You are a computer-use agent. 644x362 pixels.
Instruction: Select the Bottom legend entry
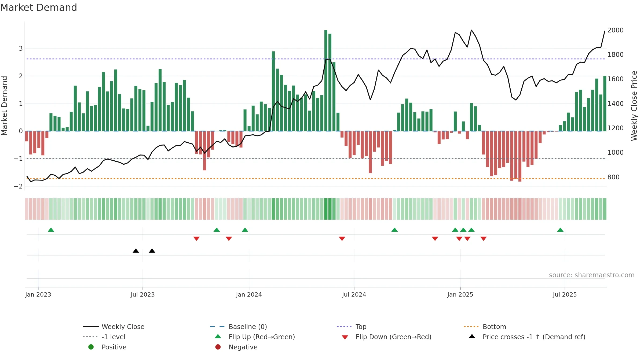tap(485, 327)
